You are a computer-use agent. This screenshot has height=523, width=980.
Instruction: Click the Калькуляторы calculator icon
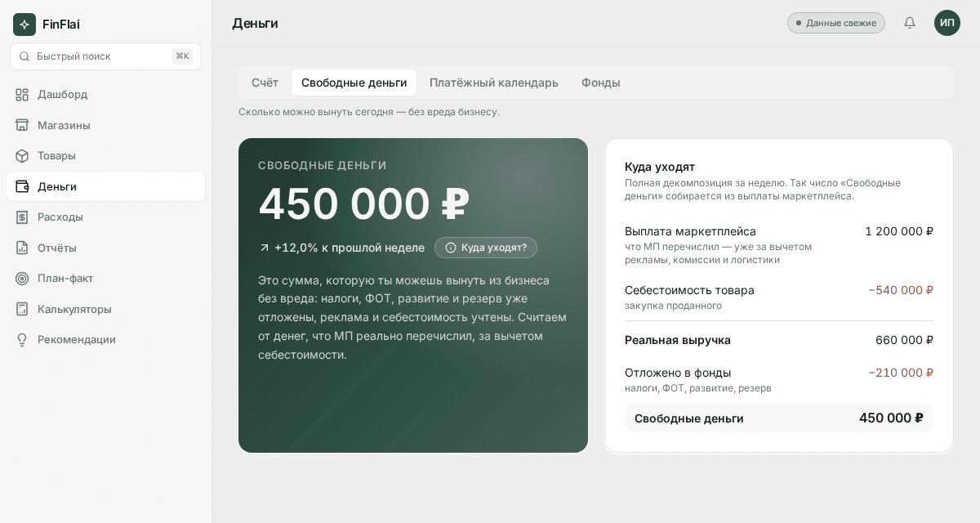click(x=22, y=309)
